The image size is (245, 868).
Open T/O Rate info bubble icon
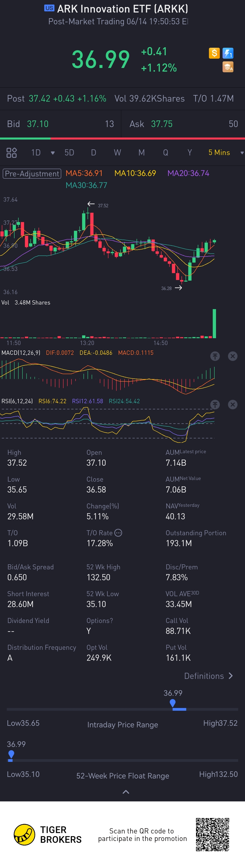click(x=118, y=533)
